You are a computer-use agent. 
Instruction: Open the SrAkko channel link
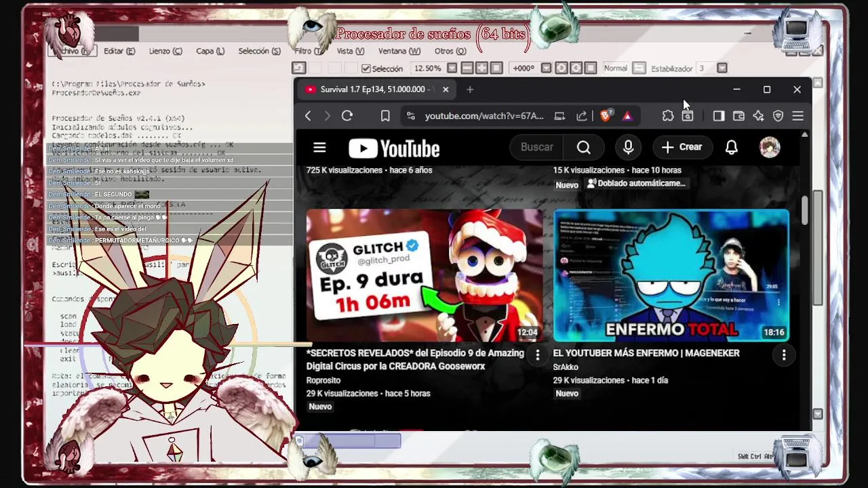(x=566, y=367)
